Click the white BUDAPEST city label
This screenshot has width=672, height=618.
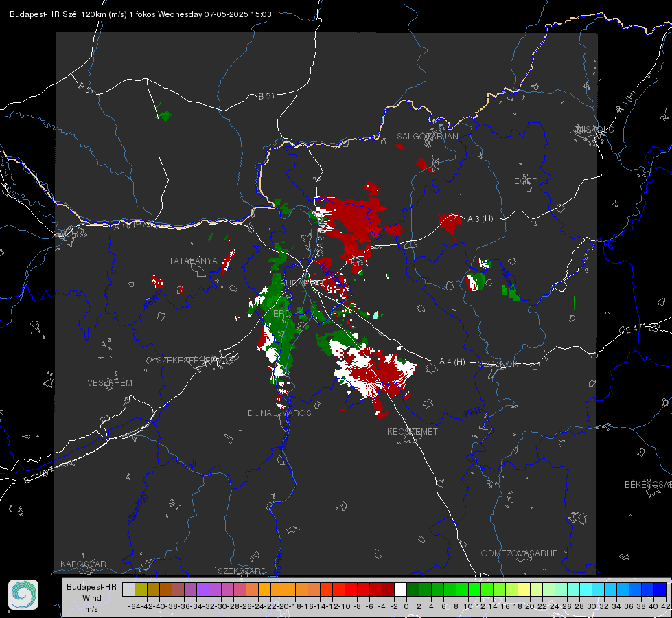click(x=301, y=284)
